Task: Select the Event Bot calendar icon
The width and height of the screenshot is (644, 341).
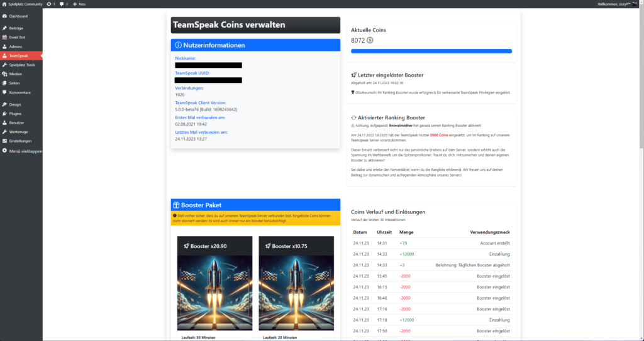Action: coord(4,37)
